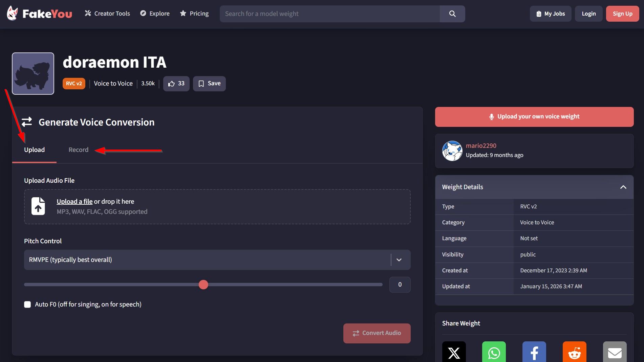Viewport: 644px width, 362px height.
Task: Click the Convert Audio button
Action: [377, 333]
